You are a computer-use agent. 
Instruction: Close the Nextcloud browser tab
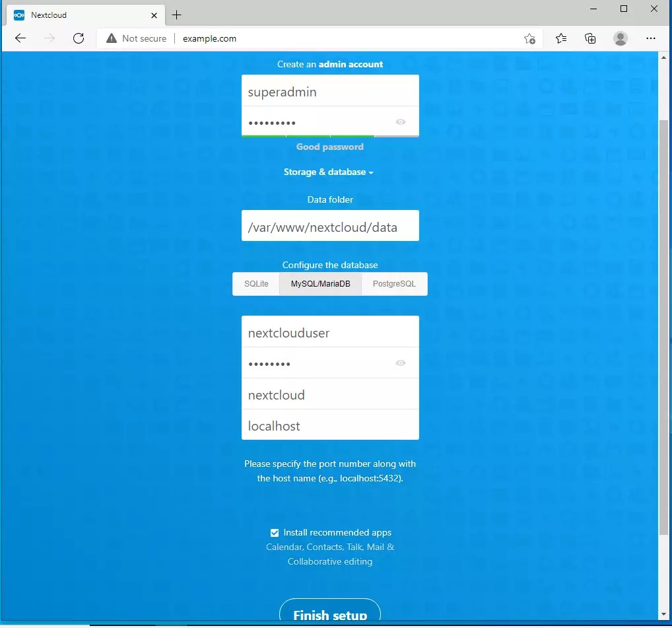pos(154,15)
